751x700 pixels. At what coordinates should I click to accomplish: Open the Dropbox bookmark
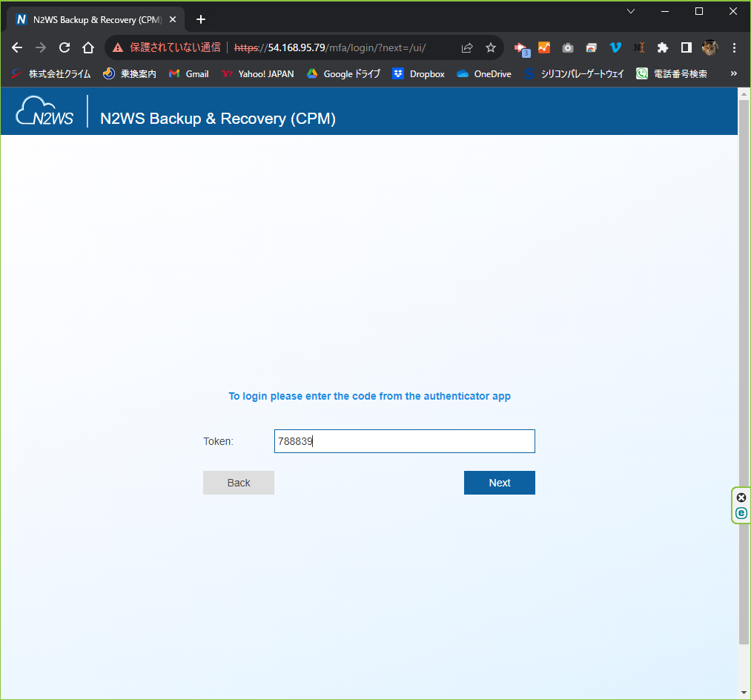click(419, 74)
